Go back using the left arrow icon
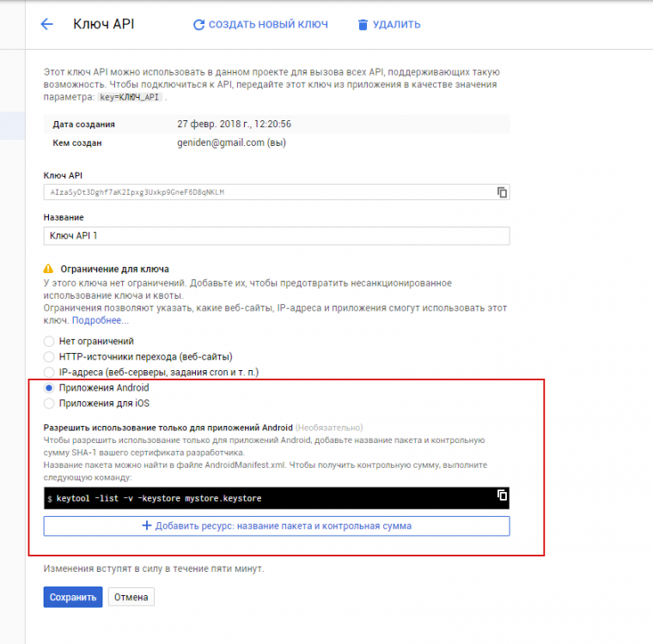This screenshot has width=653, height=644. (x=46, y=24)
